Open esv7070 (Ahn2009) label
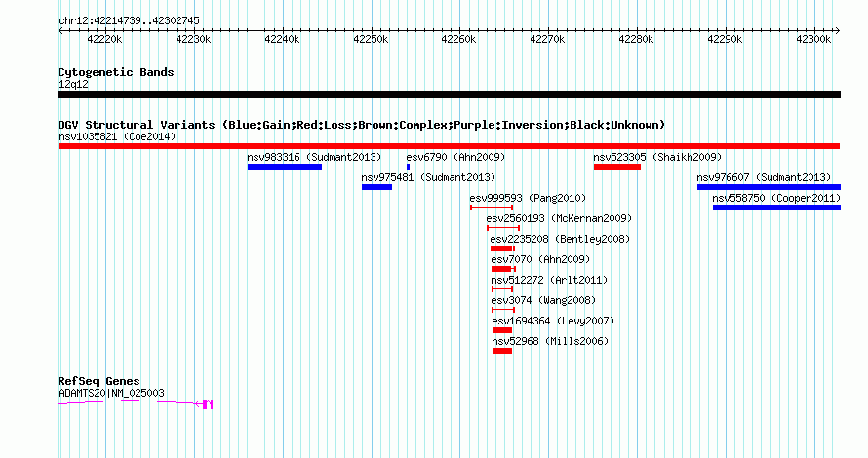 tap(541, 259)
